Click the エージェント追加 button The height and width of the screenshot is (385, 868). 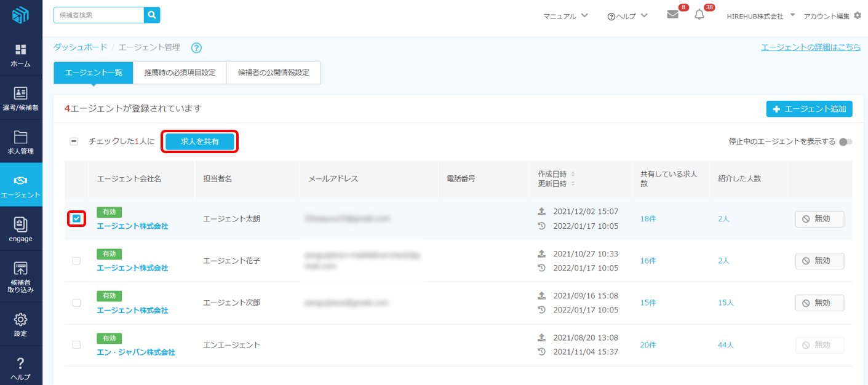pos(809,109)
